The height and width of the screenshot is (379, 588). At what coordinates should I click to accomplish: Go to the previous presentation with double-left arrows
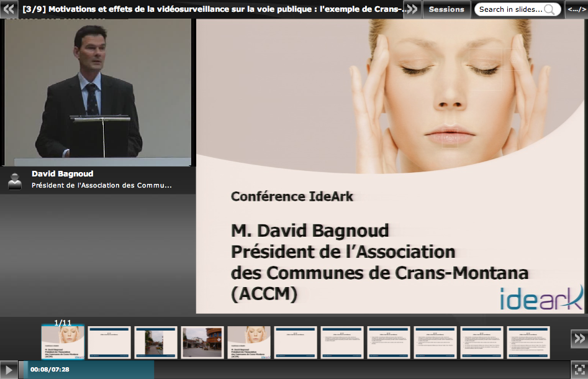9,9
